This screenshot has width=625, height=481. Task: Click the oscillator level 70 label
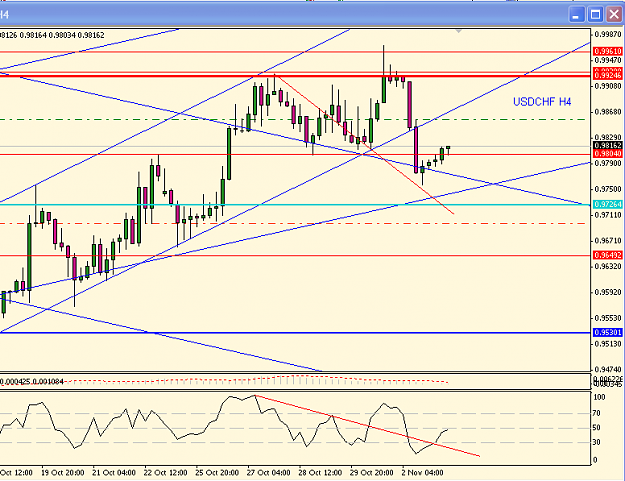click(597, 413)
